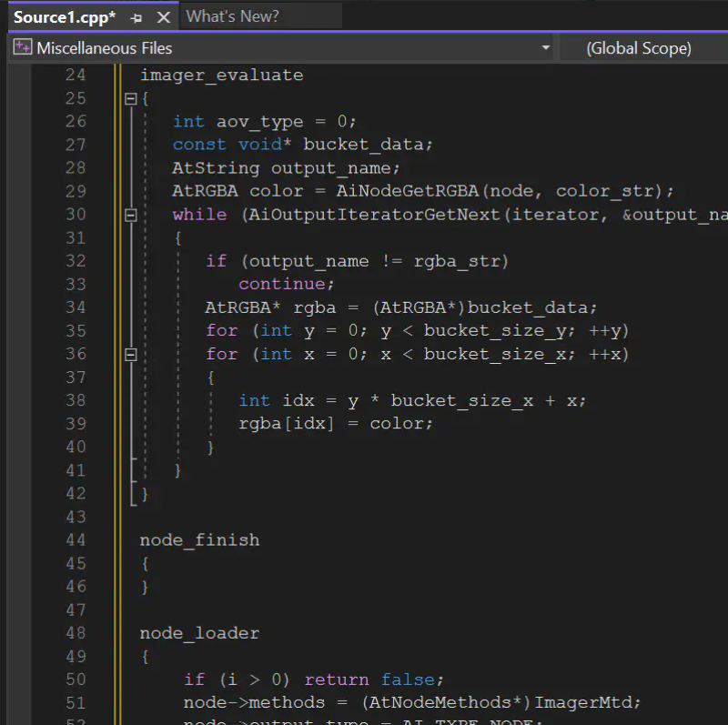Collapse the imager_evaluate block at line 25
728x725 pixels.
tap(131, 99)
